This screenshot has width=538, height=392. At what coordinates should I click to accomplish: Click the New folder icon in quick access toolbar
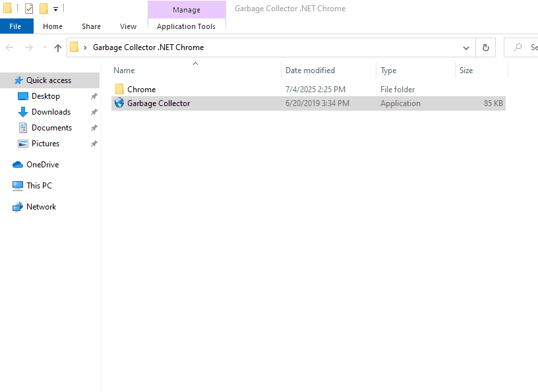coord(44,9)
